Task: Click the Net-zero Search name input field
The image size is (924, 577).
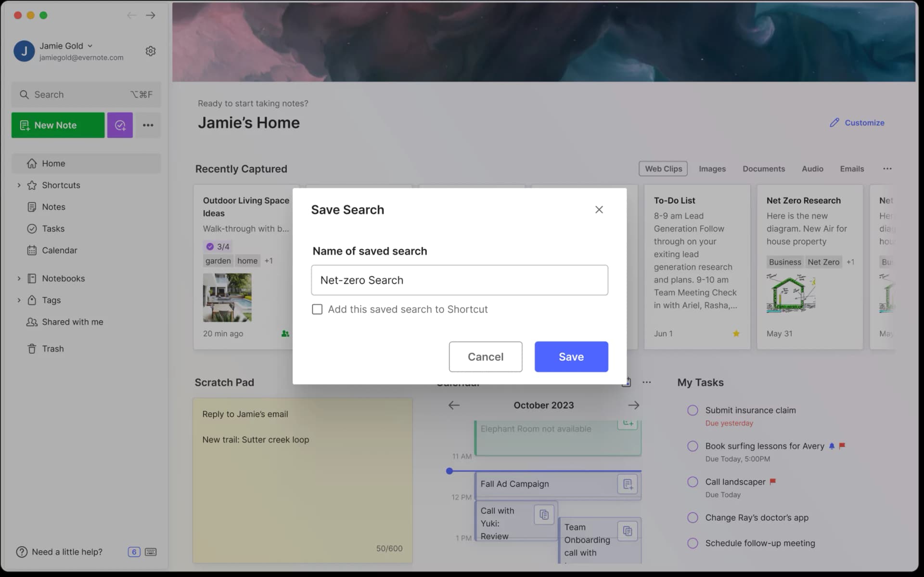Action: pyautogui.click(x=459, y=280)
